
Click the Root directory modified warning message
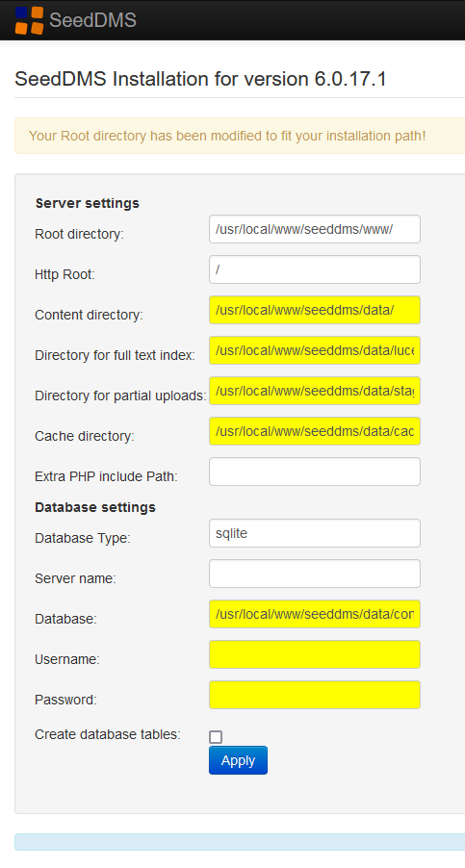click(227, 136)
